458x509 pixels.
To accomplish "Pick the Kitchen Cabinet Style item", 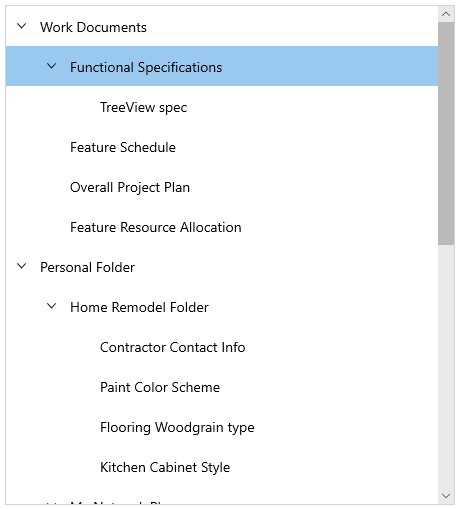I will tap(222, 467).
